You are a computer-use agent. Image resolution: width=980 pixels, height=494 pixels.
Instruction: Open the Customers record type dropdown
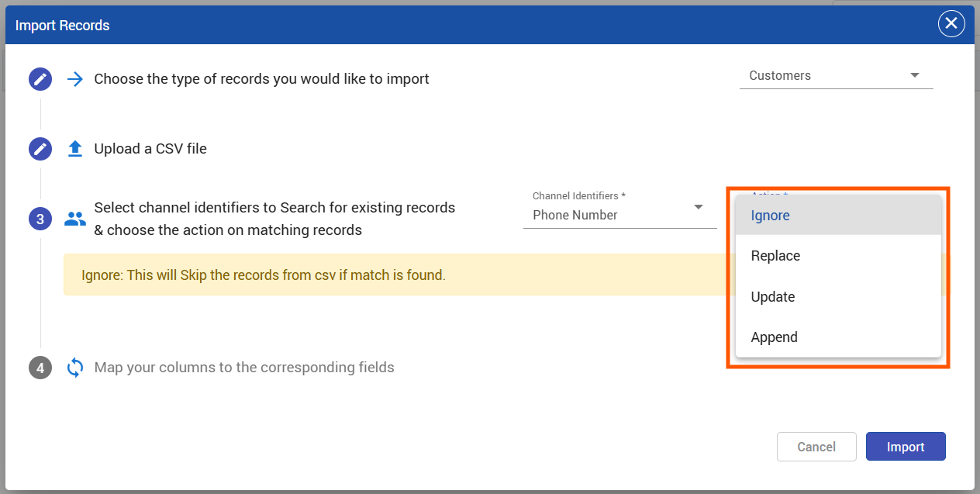coord(836,76)
